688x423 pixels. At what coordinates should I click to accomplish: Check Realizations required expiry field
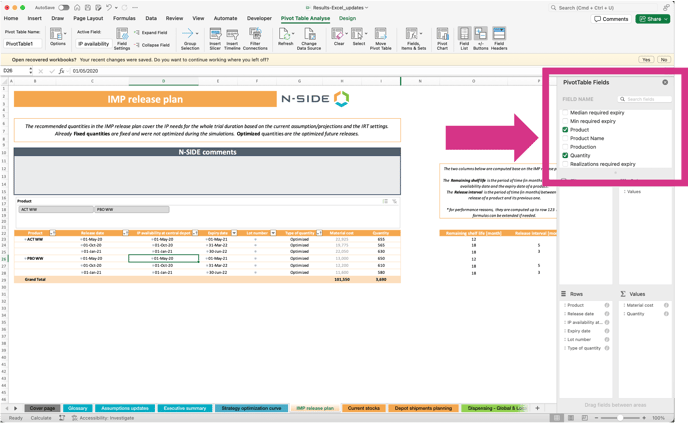click(565, 164)
